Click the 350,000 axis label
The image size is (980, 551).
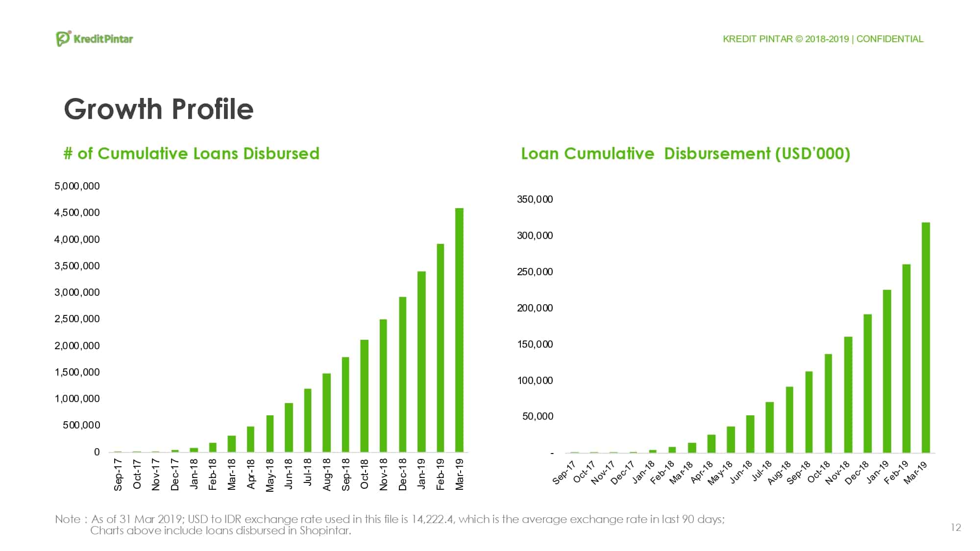point(535,199)
